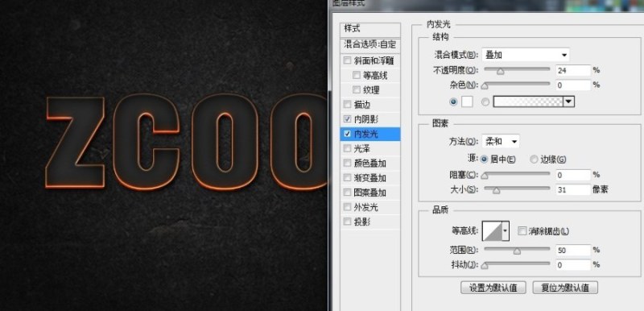Click the 复位为默认值 button
The width and height of the screenshot is (644, 311).
click(565, 288)
